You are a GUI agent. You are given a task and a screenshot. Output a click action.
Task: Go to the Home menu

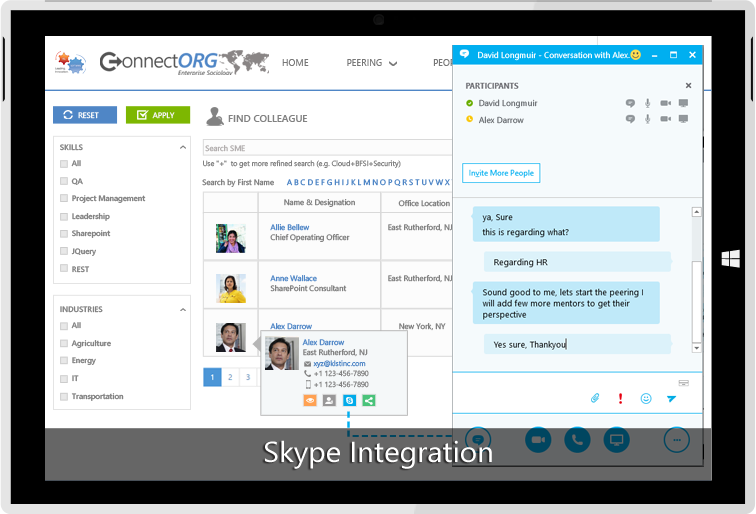tap(296, 63)
